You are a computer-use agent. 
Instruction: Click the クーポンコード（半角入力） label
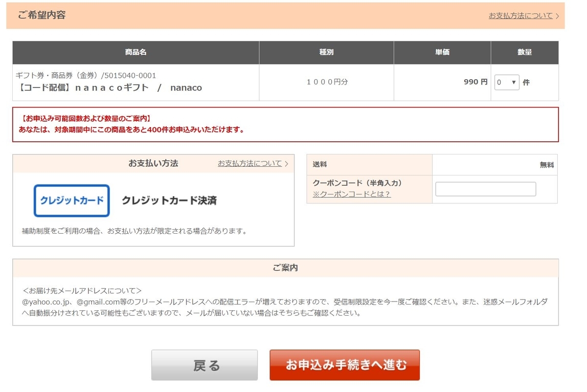click(357, 183)
